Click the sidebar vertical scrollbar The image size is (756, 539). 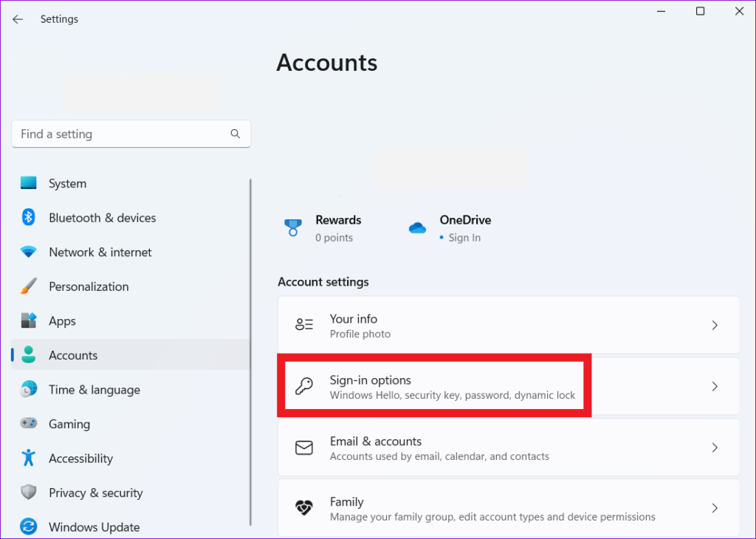pyautogui.click(x=250, y=352)
